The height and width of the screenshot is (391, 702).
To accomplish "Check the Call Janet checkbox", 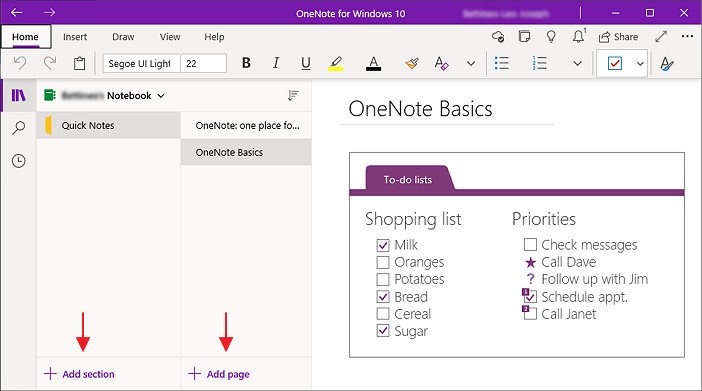I will pos(530,314).
